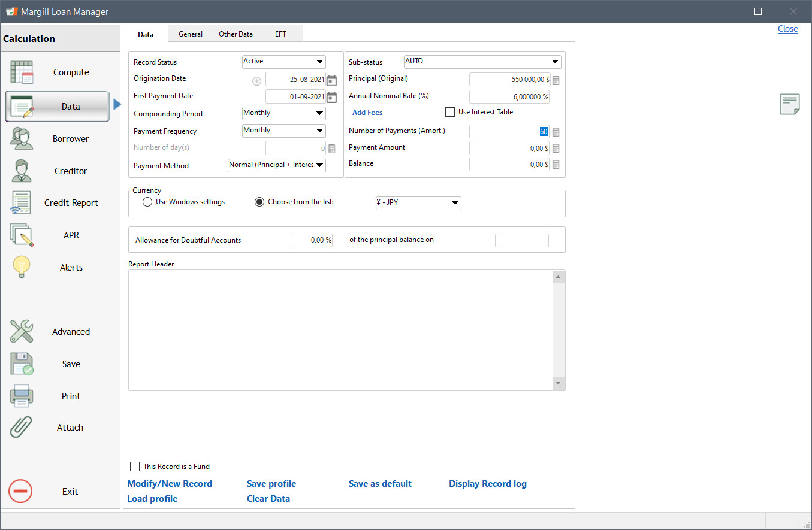Click the Add Fees link
812x530 pixels.
pos(367,113)
